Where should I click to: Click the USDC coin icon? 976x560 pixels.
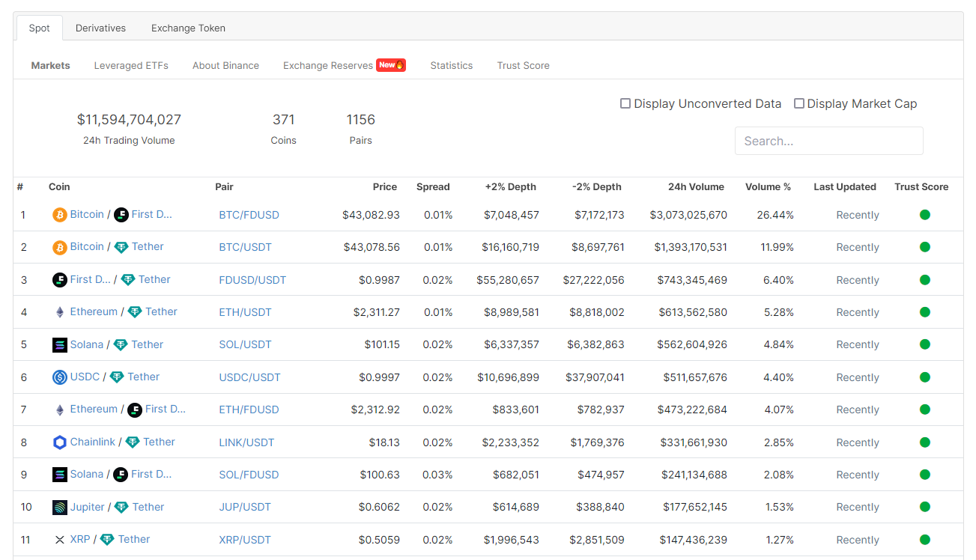coord(60,377)
